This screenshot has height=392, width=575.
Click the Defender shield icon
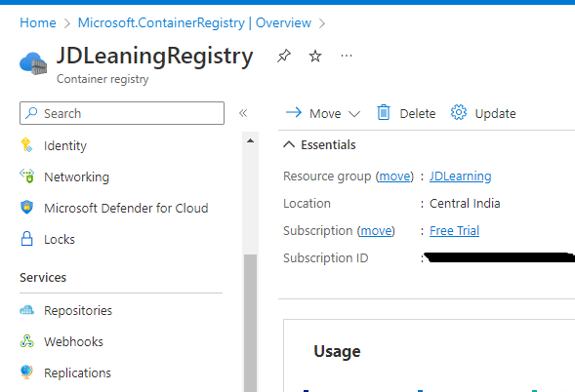tap(26, 208)
